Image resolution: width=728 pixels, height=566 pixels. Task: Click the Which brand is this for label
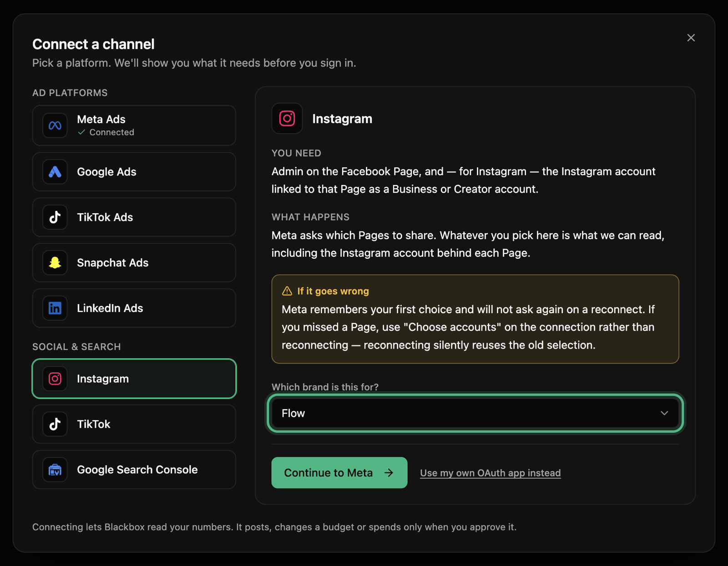(x=325, y=387)
